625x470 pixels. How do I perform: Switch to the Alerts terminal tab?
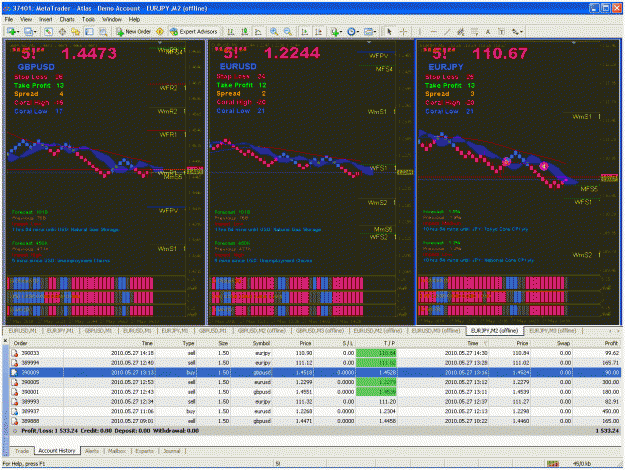click(x=92, y=451)
